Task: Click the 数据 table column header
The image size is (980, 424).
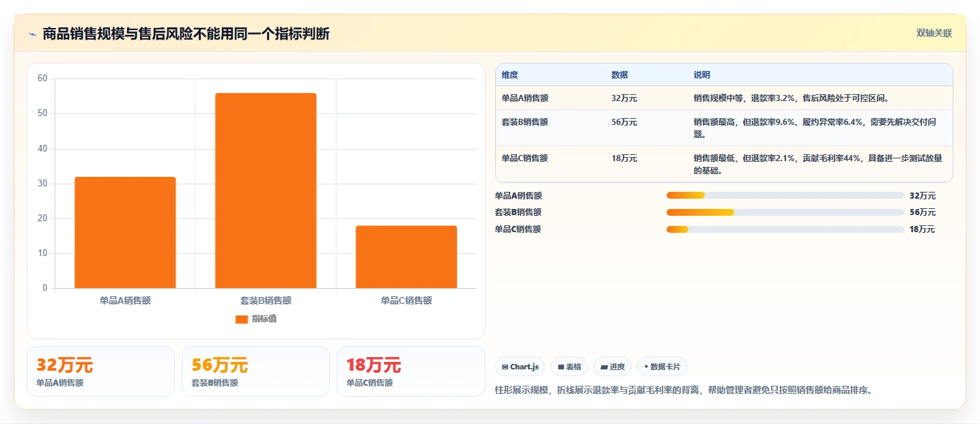Action: [619, 75]
